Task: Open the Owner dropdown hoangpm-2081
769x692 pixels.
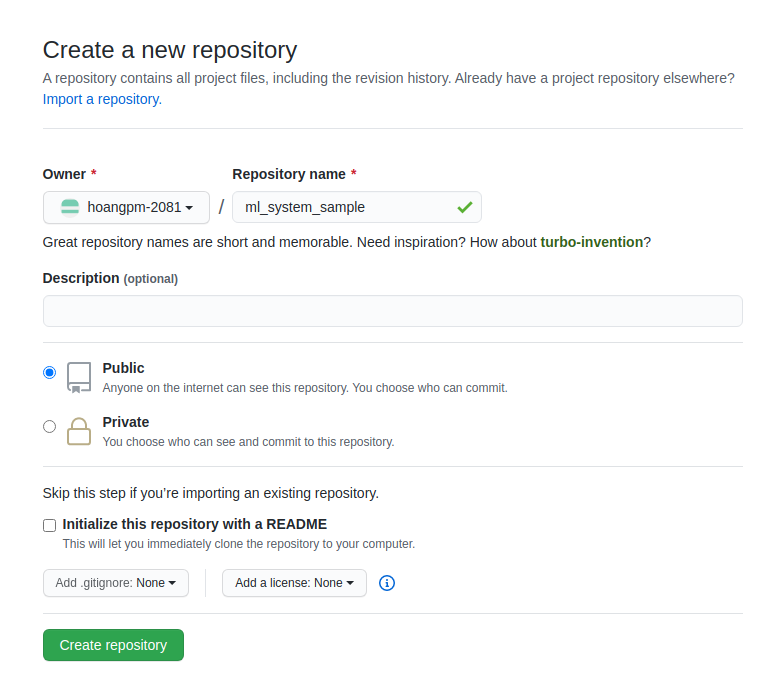Action: tap(126, 207)
